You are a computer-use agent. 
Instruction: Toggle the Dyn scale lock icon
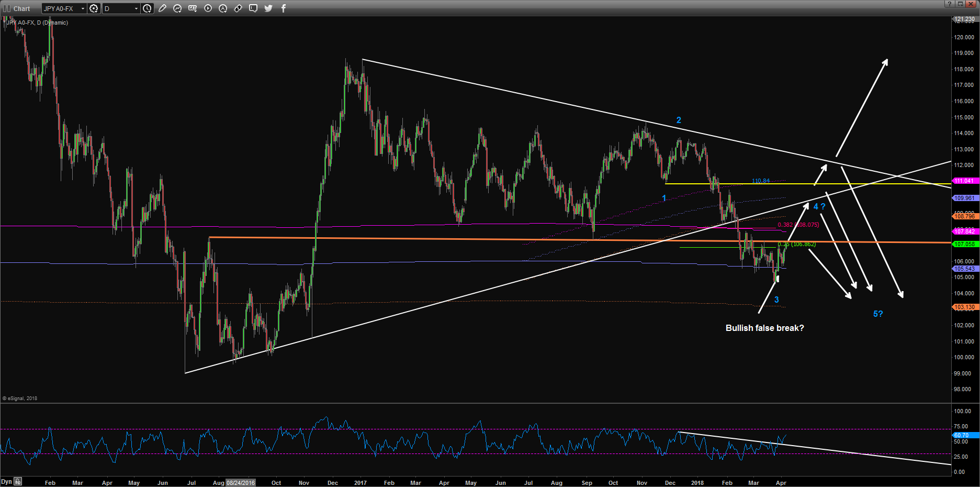(x=18, y=482)
